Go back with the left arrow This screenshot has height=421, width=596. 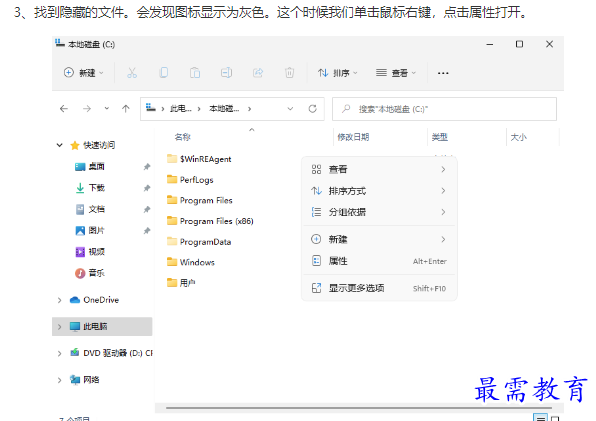click(x=64, y=109)
